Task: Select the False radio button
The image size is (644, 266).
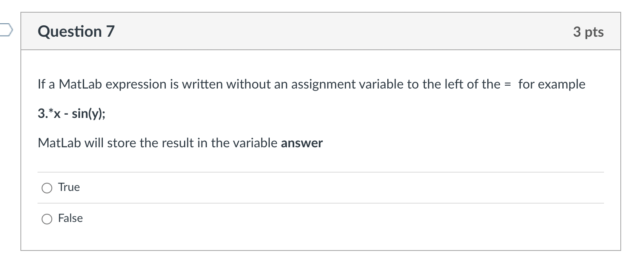Action: tap(47, 219)
